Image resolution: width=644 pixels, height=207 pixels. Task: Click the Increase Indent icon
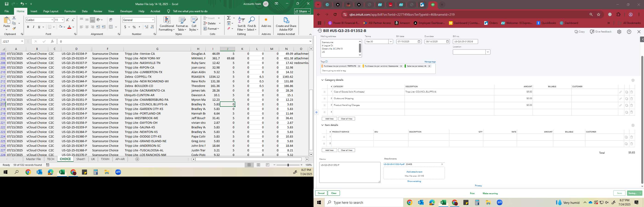pyautogui.click(x=104, y=27)
